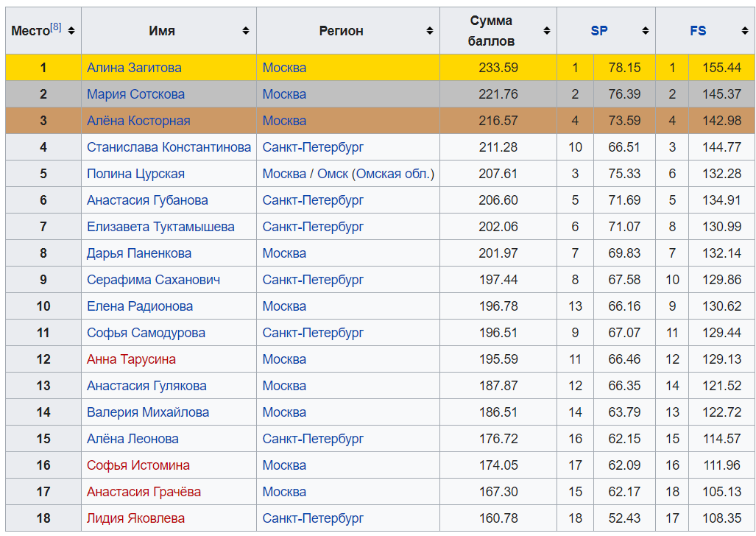The width and height of the screenshot is (756, 536).
Task: Open Алёна Косторная's article
Action: click(x=138, y=121)
